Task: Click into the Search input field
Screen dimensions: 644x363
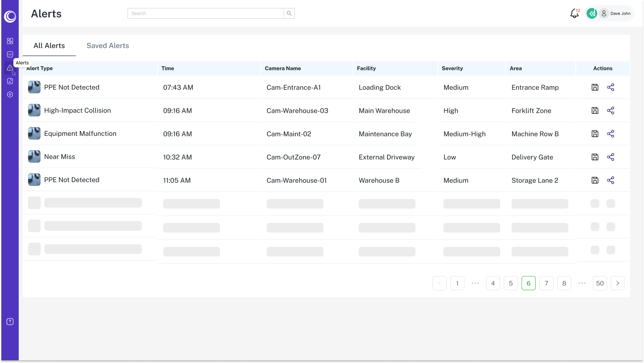Action: 205,13
